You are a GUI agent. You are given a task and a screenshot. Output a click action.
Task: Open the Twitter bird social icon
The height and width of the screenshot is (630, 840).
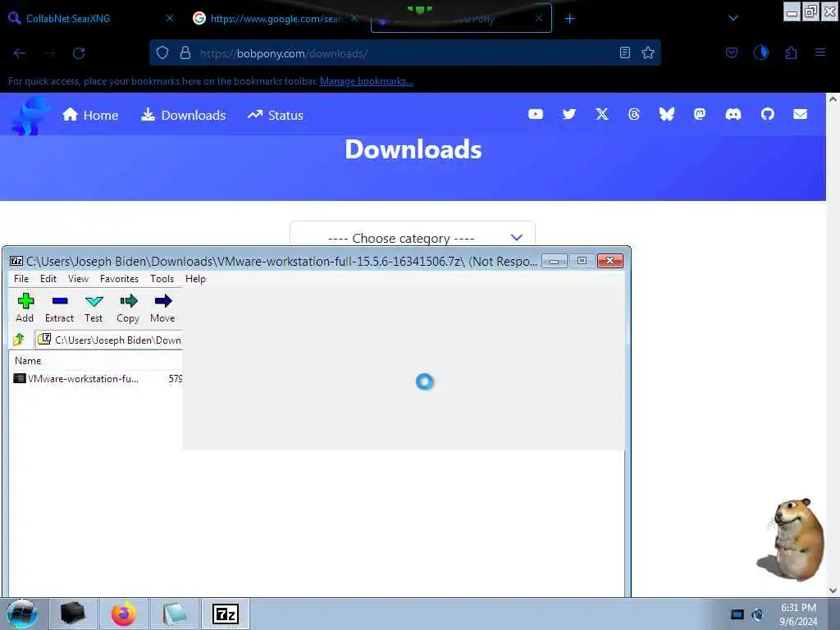pos(569,114)
